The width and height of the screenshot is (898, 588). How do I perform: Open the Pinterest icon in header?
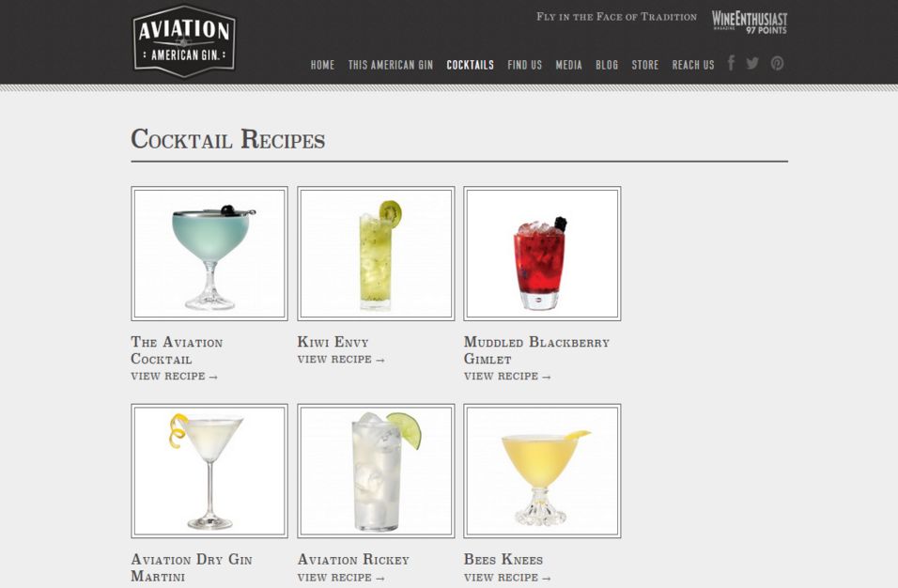click(777, 63)
